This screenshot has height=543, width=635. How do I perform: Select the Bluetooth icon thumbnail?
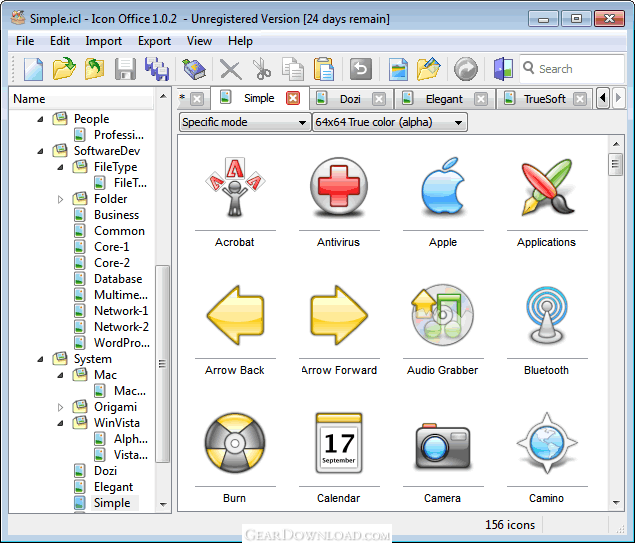click(547, 315)
